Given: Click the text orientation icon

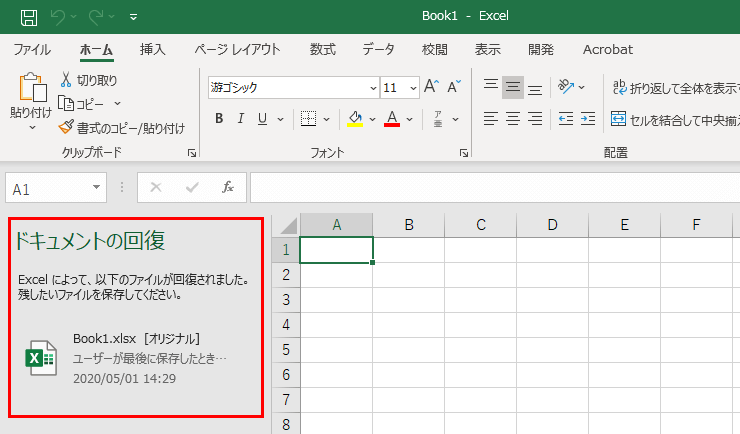Looking at the screenshot, I should (566, 86).
